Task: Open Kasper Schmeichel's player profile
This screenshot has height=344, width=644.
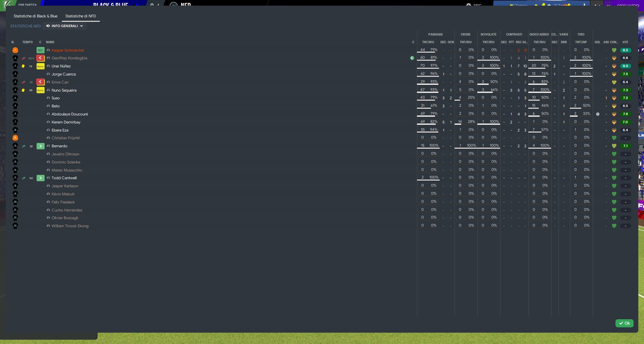Action: pyautogui.click(x=67, y=50)
